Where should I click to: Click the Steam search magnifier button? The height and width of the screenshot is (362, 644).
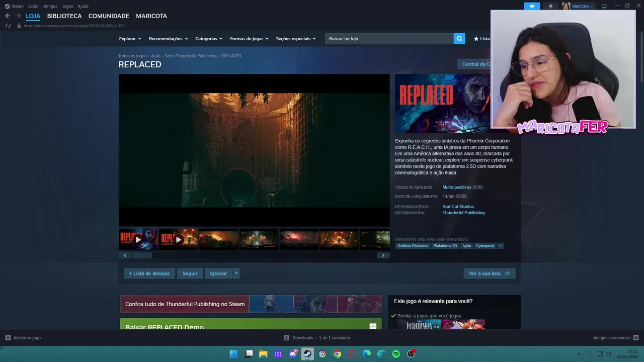(x=459, y=39)
